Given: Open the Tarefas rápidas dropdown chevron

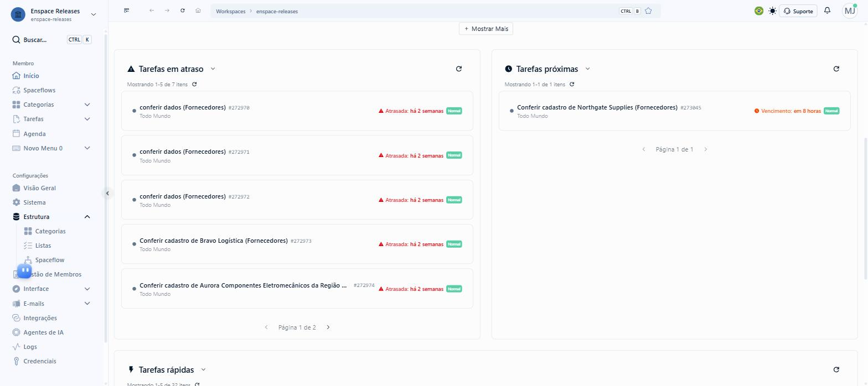Looking at the screenshot, I should click(203, 370).
